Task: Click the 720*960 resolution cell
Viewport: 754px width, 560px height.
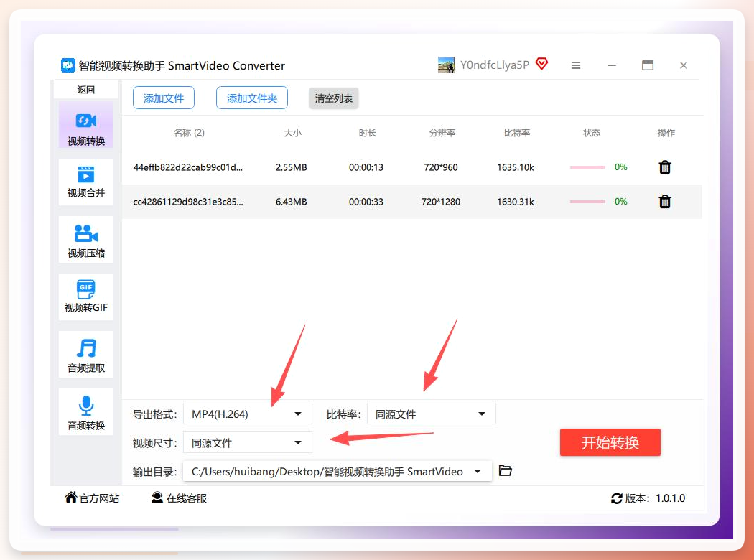Action: point(440,167)
